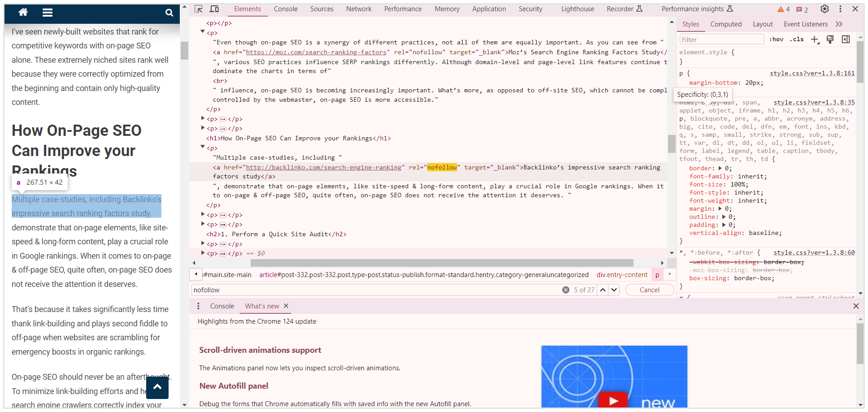Switch to the Network tab

point(359,9)
